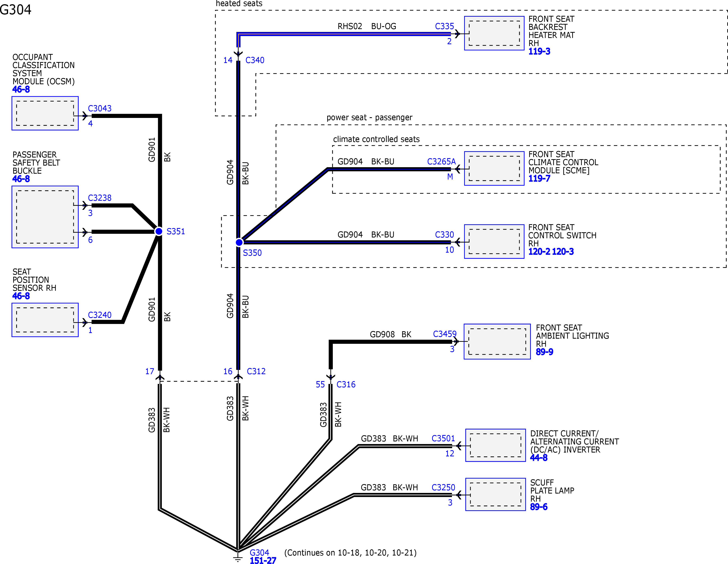Click the Front Seat Backrest Heater Mat box
The height and width of the screenshot is (564, 728).
(494, 33)
